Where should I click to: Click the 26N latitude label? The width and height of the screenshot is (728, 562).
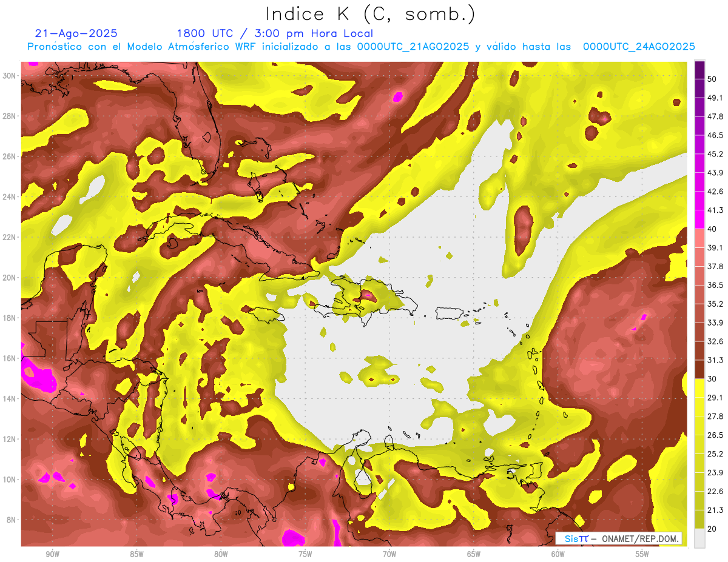10,156
